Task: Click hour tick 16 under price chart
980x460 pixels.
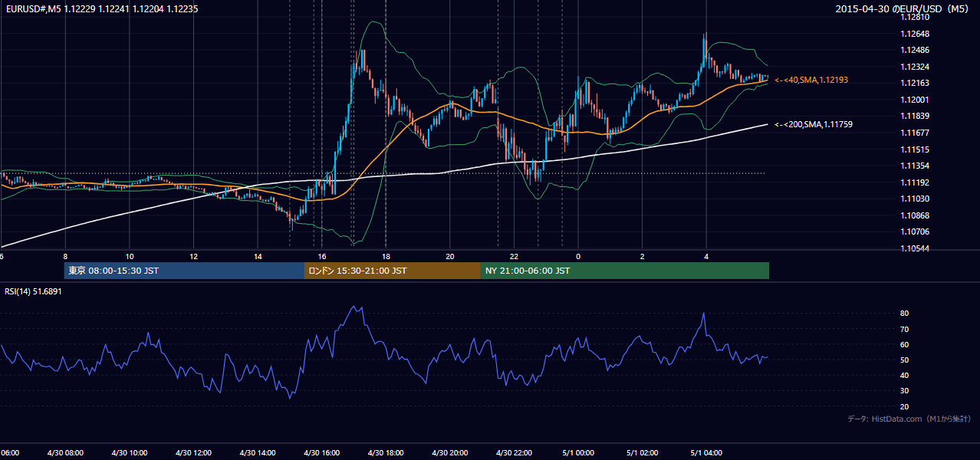Action: (322, 256)
